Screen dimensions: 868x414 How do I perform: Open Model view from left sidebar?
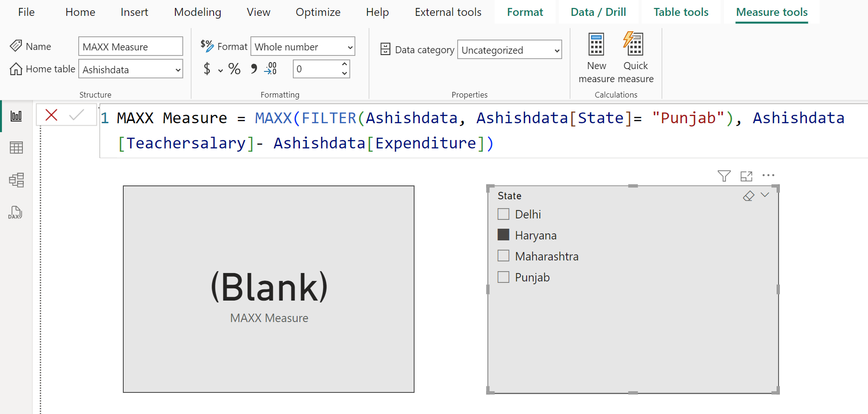[x=16, y=180]
